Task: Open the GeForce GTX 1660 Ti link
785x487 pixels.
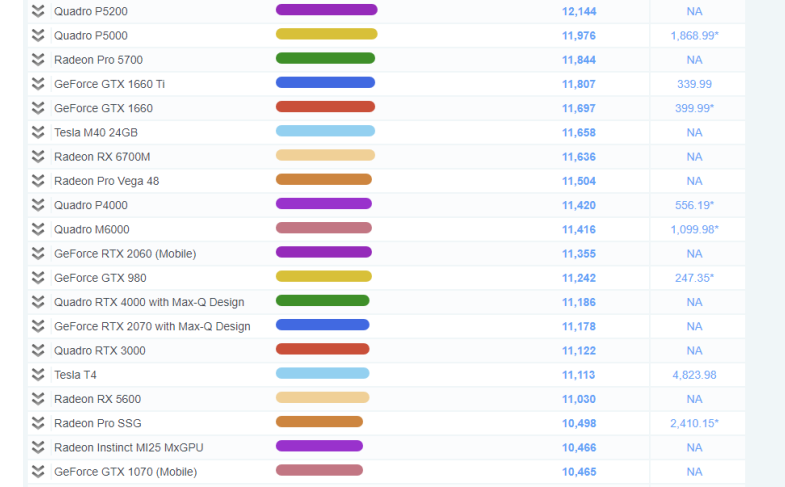Action: tap(109, 84)
